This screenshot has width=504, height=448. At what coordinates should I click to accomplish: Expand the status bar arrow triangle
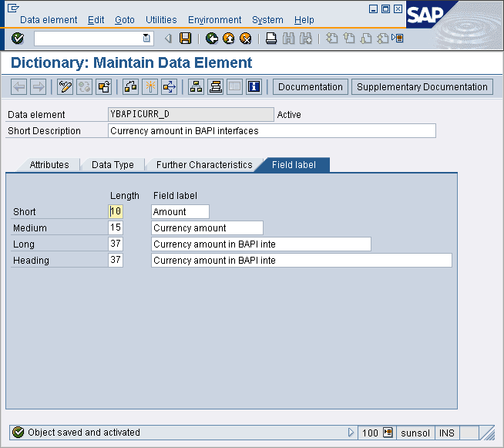coord(351,433)
